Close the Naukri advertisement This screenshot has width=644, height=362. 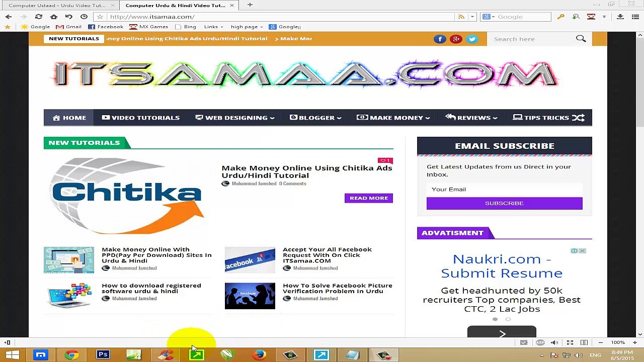click(582, 251)
